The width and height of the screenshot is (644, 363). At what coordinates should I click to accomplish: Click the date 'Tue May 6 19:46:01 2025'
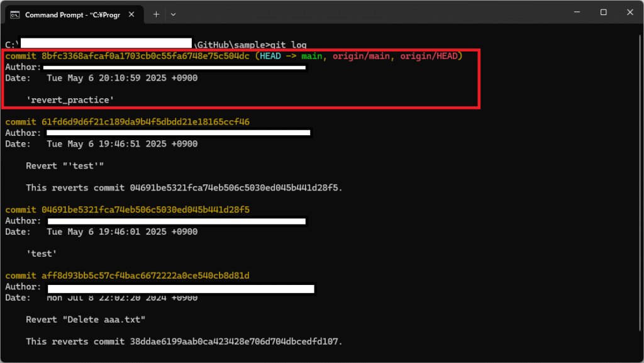coord(106,232)
